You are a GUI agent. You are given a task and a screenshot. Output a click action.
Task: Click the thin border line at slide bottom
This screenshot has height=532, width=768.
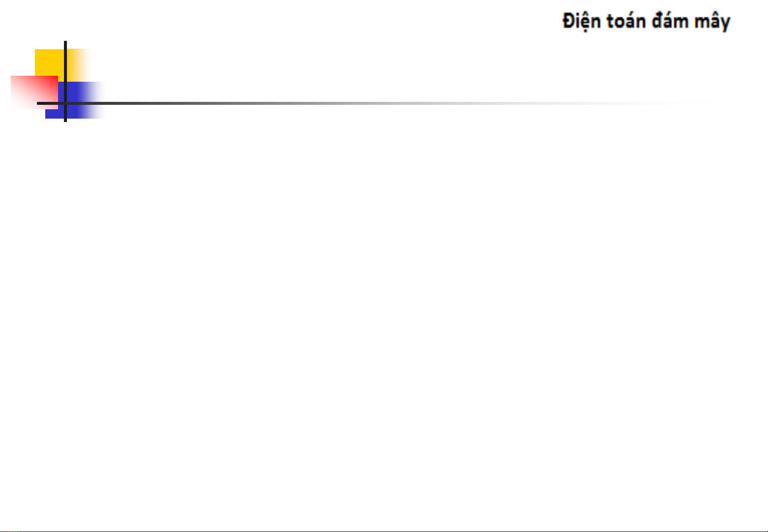(384, 531)
